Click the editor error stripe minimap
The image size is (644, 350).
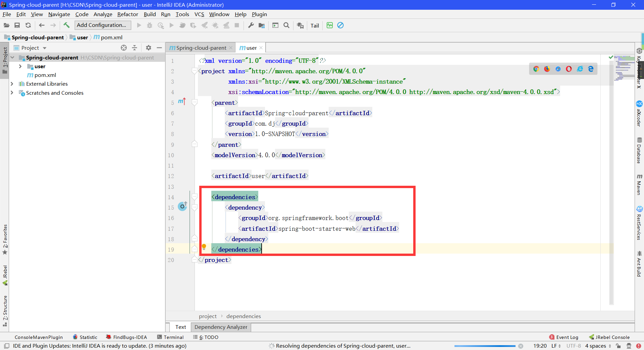click(624, 68)
